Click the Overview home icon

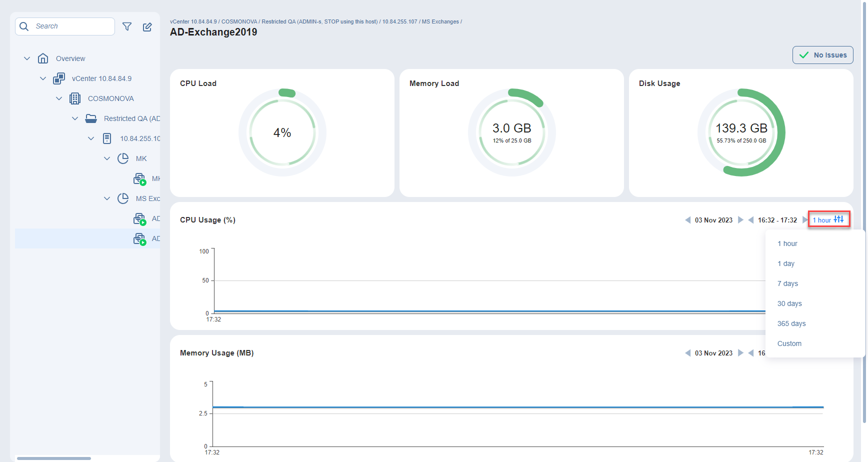coord(43,58)
